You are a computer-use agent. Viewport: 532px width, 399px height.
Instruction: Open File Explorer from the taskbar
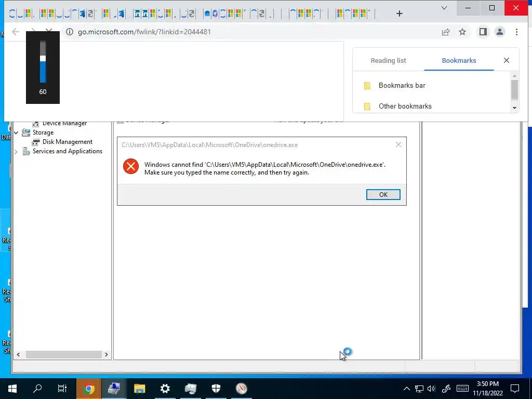[139, 389]
